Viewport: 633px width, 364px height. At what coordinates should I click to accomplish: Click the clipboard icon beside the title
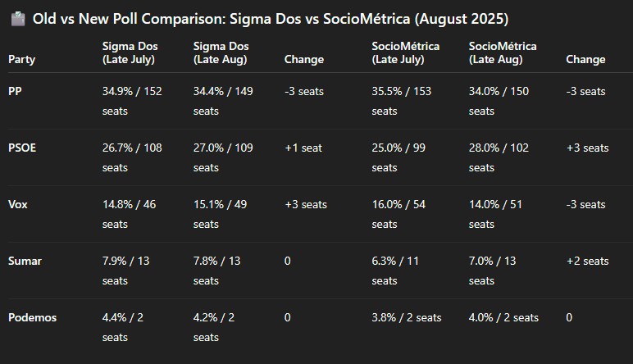[17, 18]
